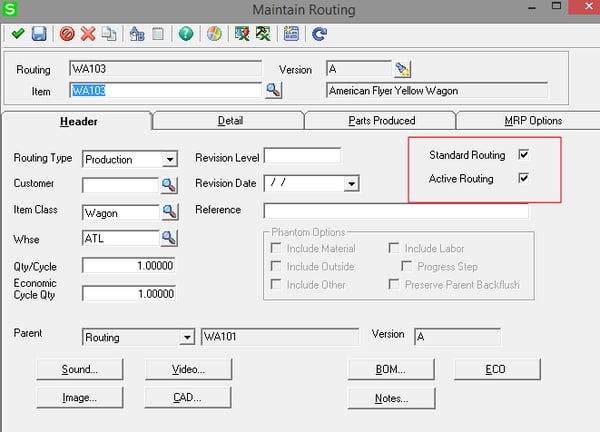Click the Revision Level field
The width and height of the screenshot is (600, 432).
(x=302, y=156)
